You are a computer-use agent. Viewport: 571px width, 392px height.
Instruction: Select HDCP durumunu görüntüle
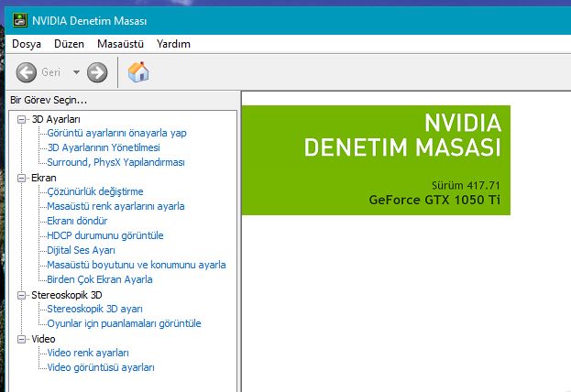coord(105,235)
